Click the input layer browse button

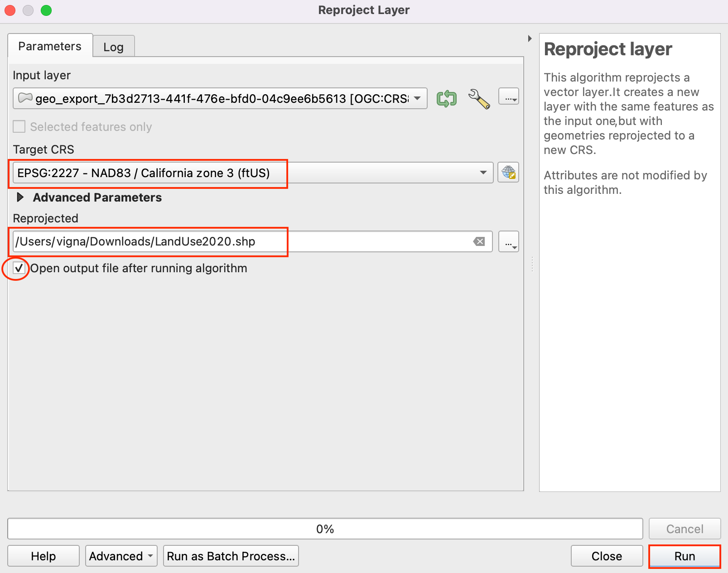click(508, 97)
